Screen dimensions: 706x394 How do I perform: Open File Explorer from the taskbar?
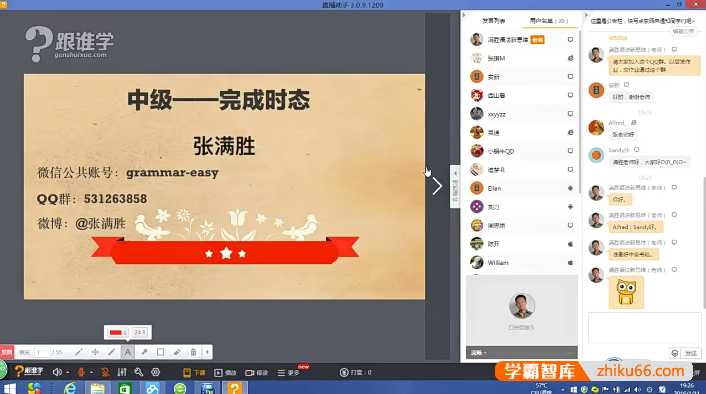97,388
